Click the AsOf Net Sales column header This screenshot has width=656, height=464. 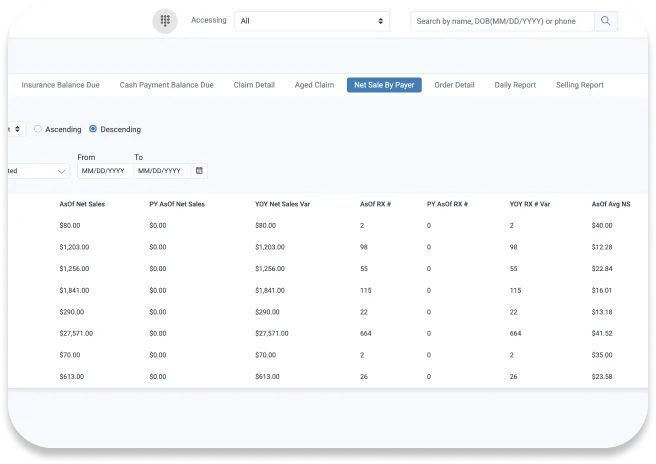coord(82,204)
